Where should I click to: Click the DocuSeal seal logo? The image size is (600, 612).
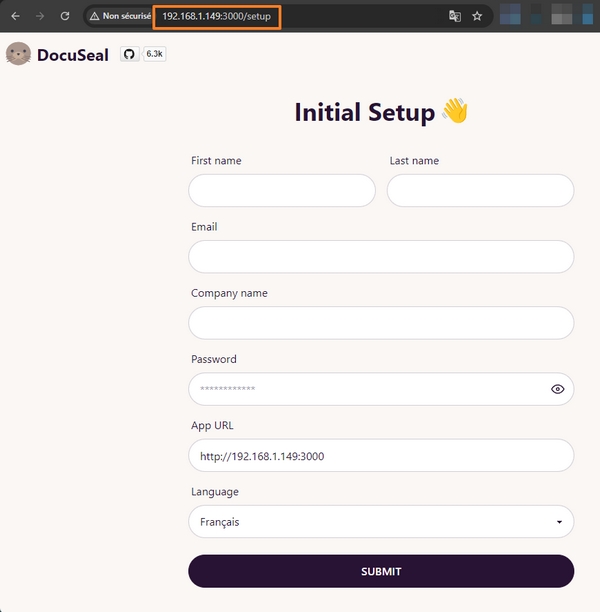coord(18,55)
